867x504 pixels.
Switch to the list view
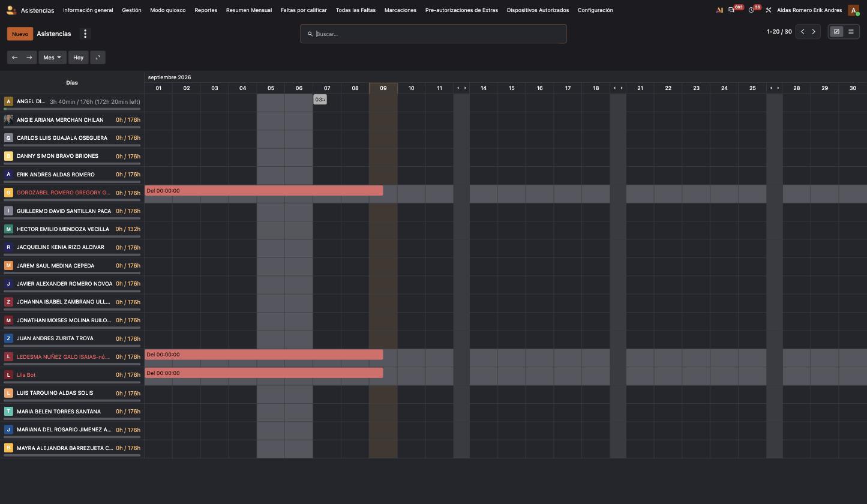pos(851,32)
